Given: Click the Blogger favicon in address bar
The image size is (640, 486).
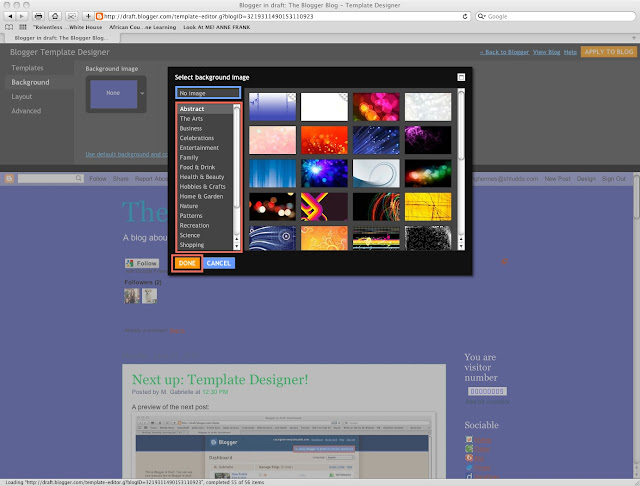Looking at the screenshot, I should 99,16.
